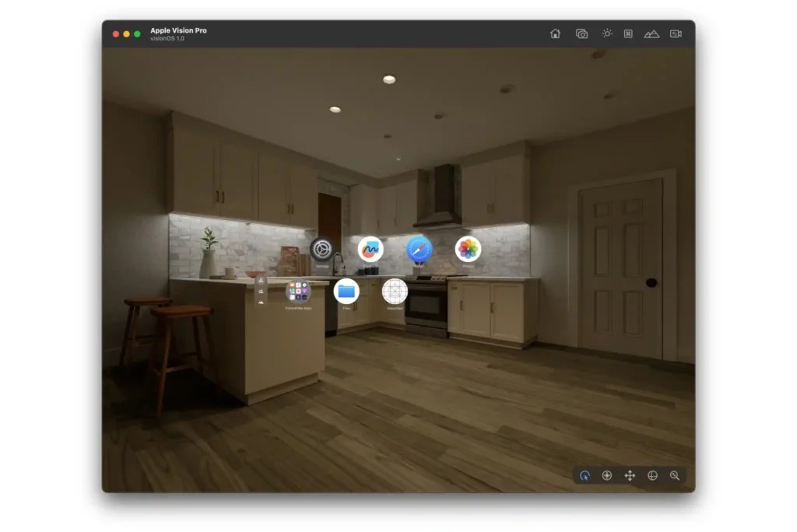Click the square cross-pattern icon in toolbar

[x=628, y=33]
